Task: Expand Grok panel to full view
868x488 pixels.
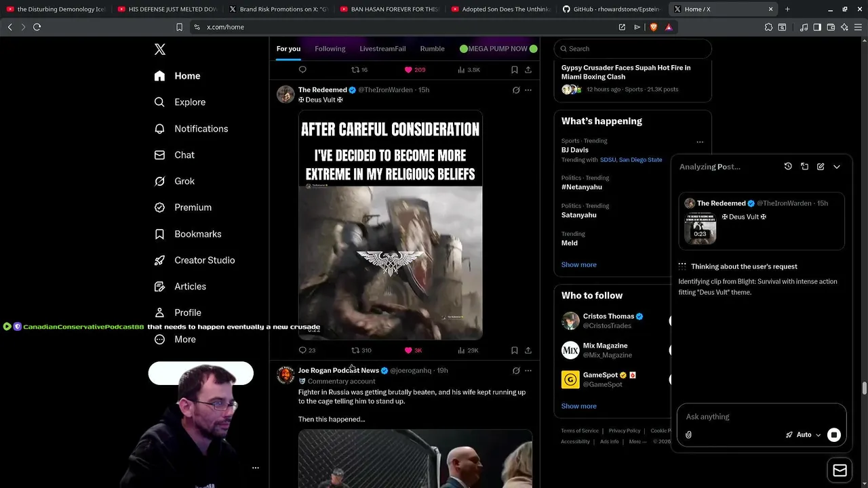Action: [804, 167]
